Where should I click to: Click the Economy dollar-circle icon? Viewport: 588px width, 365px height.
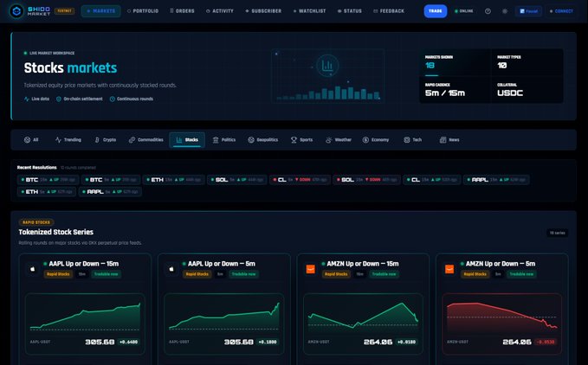click(x=365, y=140)
